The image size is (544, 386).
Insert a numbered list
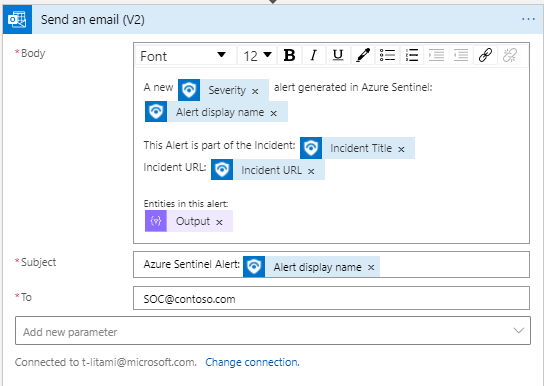click(x=412, y=55)
